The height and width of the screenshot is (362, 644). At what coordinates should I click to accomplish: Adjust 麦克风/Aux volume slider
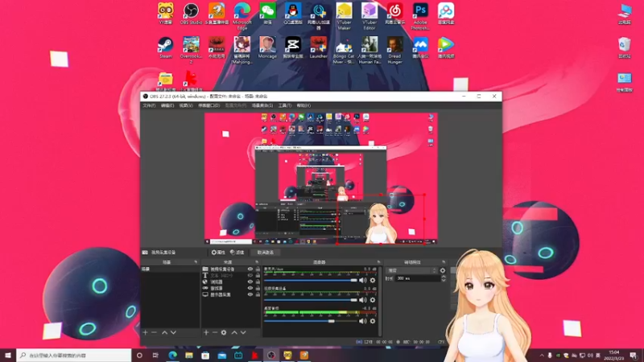311,280
